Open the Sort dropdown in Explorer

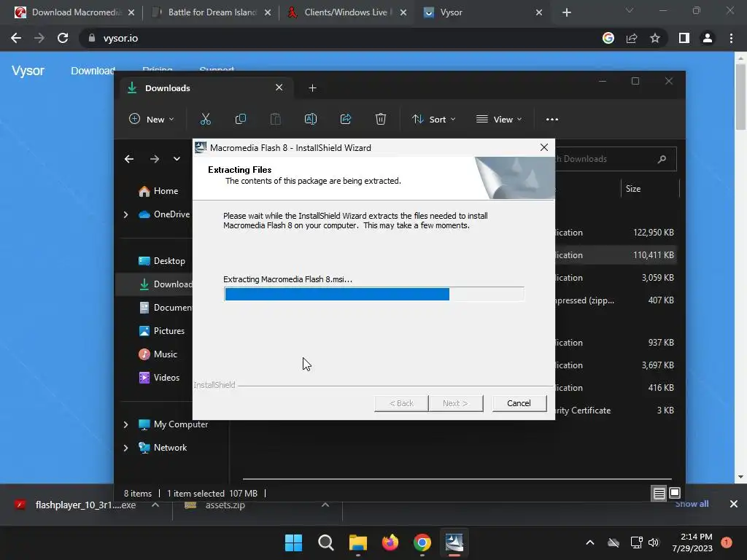434,119
